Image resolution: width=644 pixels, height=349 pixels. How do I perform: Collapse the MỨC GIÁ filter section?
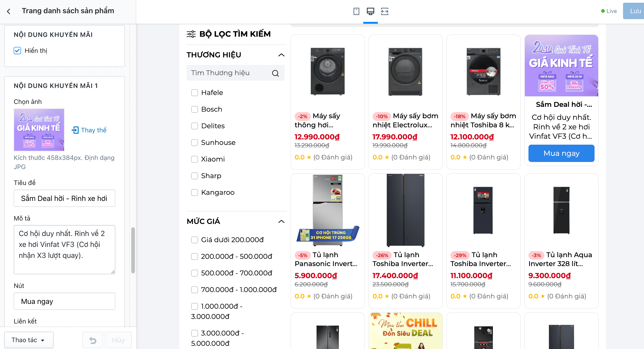[x=281, y=221]
